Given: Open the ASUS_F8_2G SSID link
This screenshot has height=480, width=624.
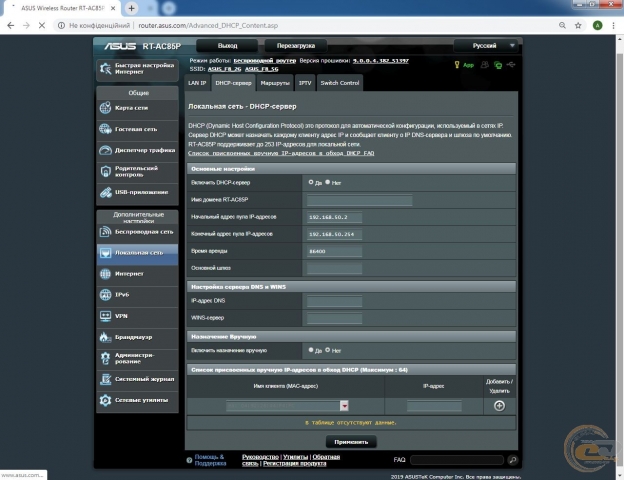Looking at the screenshot, I should 224,69.
